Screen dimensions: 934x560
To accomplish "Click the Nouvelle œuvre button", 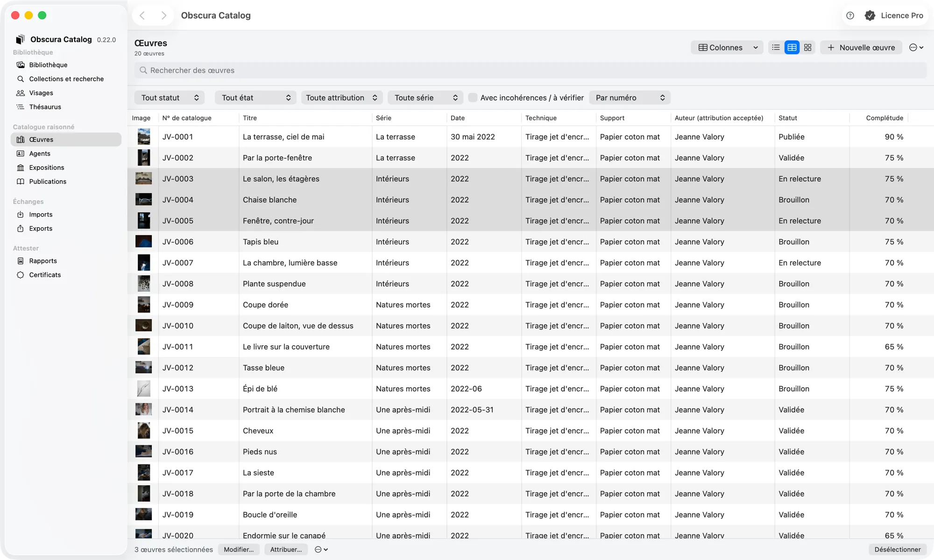I will pos(861,48).
